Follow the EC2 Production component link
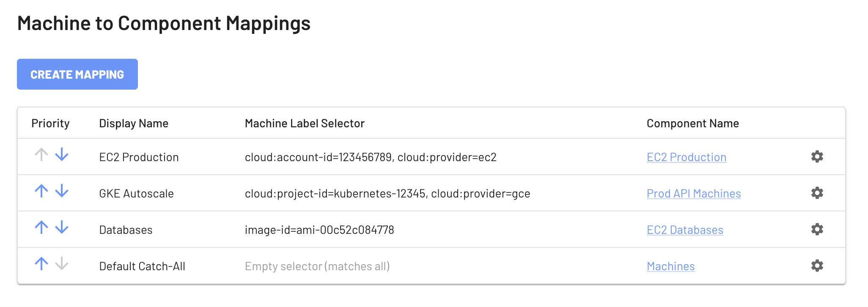 click(687, 157)
